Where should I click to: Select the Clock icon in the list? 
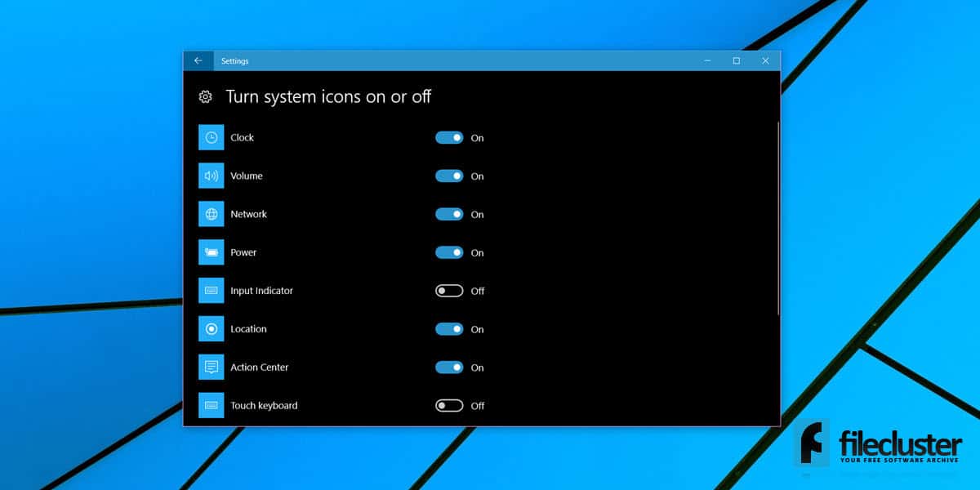coord(211,137)
